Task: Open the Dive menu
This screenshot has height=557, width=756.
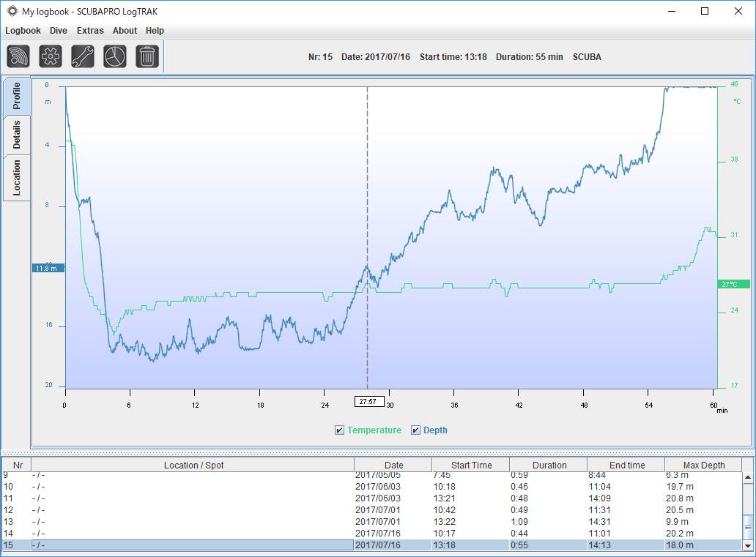Action: tap(59, 30)
